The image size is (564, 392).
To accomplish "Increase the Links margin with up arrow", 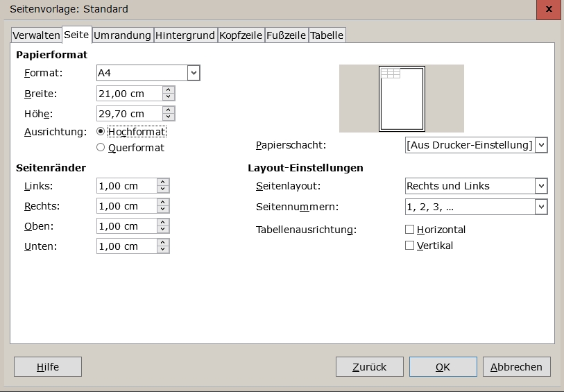I will 163,182.
